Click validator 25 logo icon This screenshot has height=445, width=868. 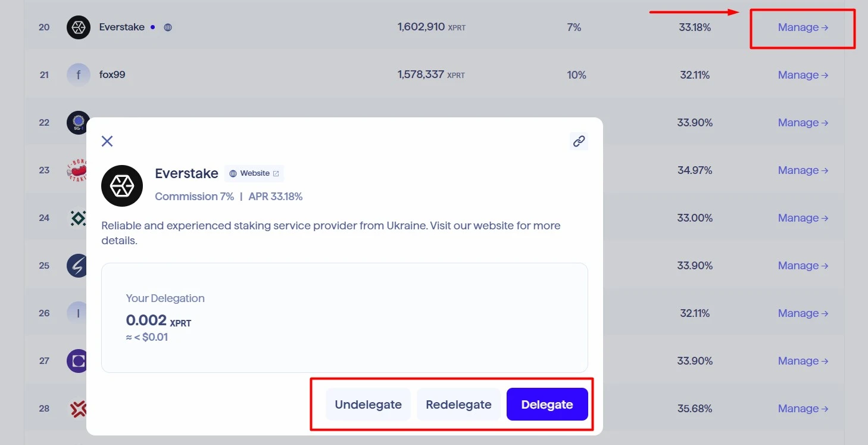[x=77, y=266]
